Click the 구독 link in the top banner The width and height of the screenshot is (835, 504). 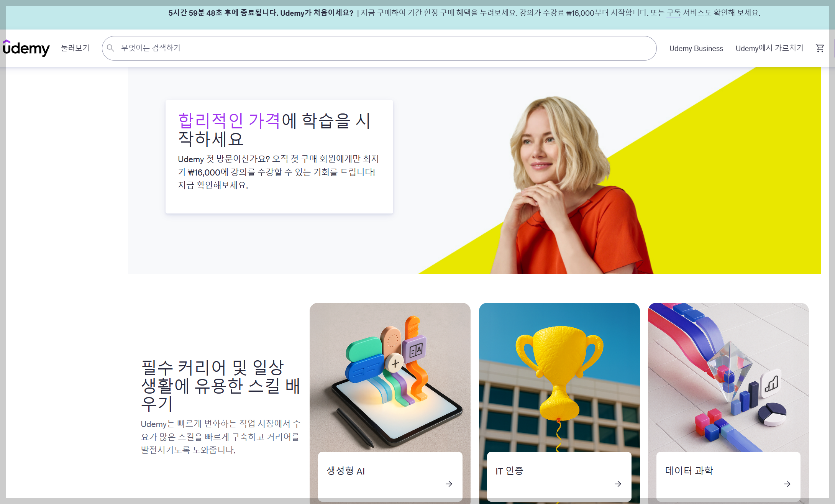pos(674,13)
